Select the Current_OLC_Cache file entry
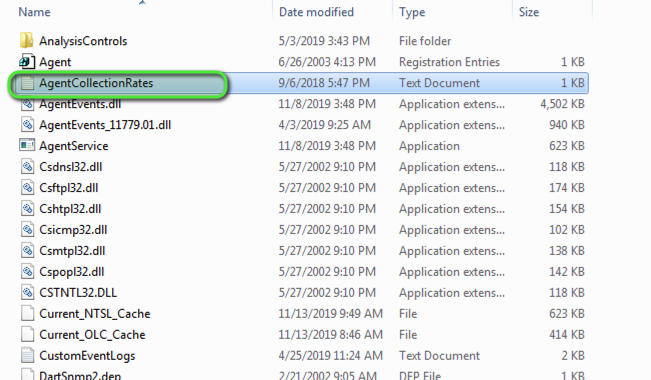Screen dimensions: 651x380 92,334
